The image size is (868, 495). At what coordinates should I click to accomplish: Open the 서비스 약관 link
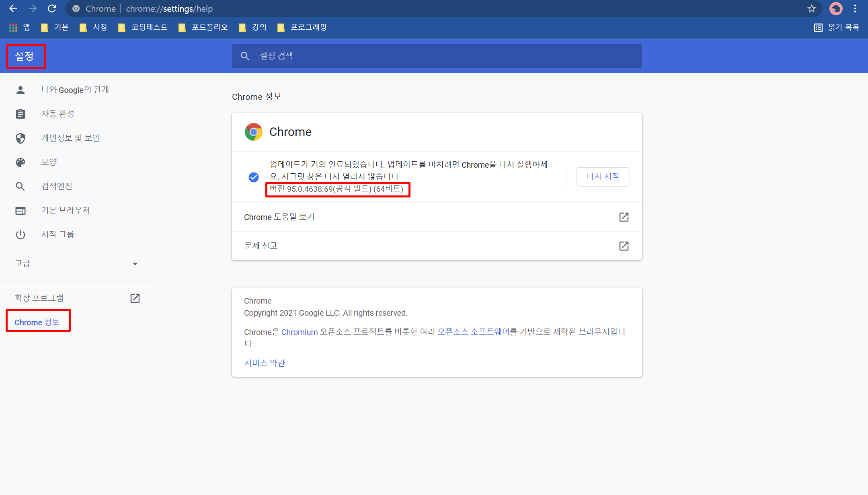pyautogui.click(x=265, y=363)
